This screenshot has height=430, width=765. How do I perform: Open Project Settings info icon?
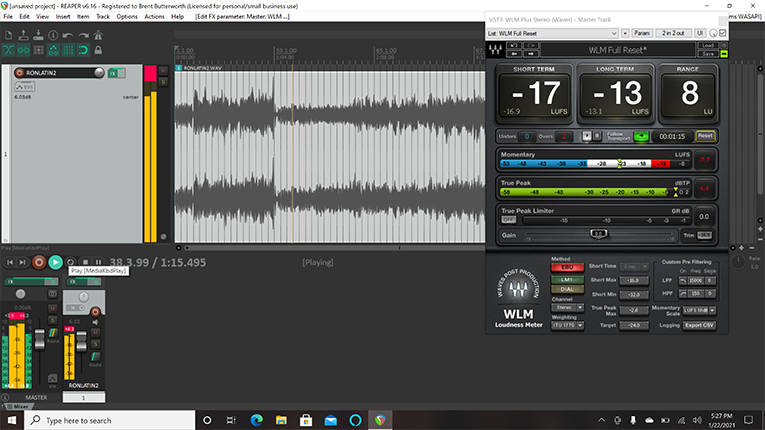(53, 35)
